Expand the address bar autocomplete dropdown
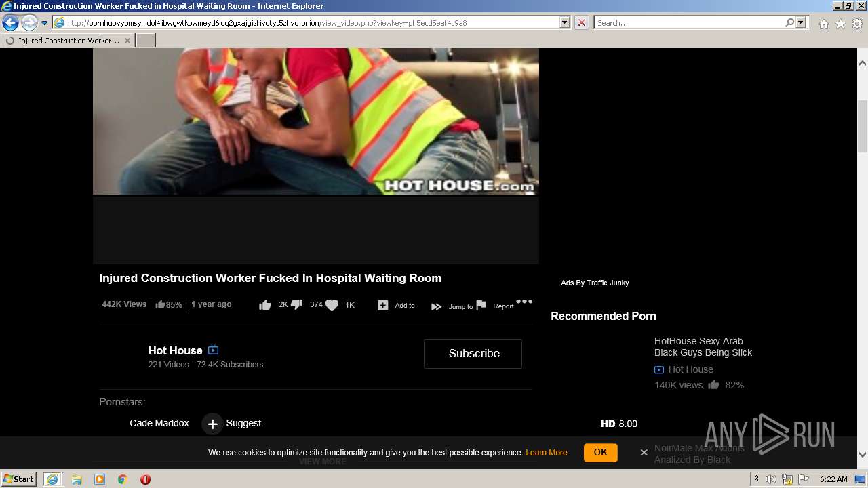Viewport: 868px width, 488px height. point(565,22)
